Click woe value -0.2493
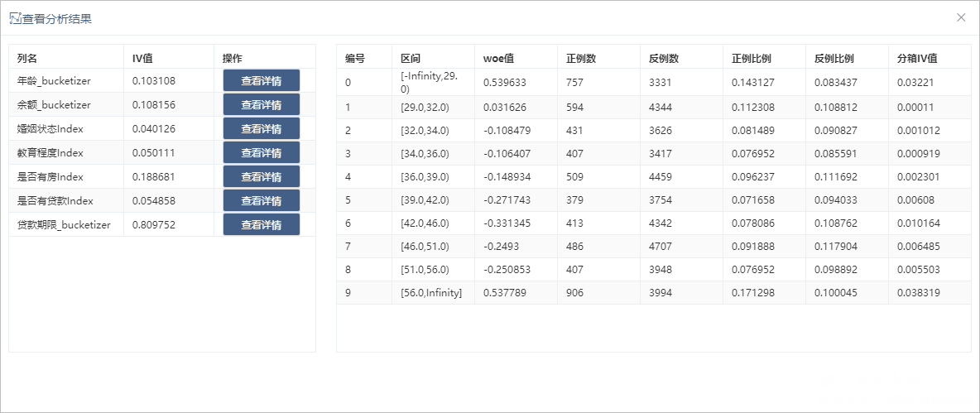980x413 pixels. tap(500, 246)
